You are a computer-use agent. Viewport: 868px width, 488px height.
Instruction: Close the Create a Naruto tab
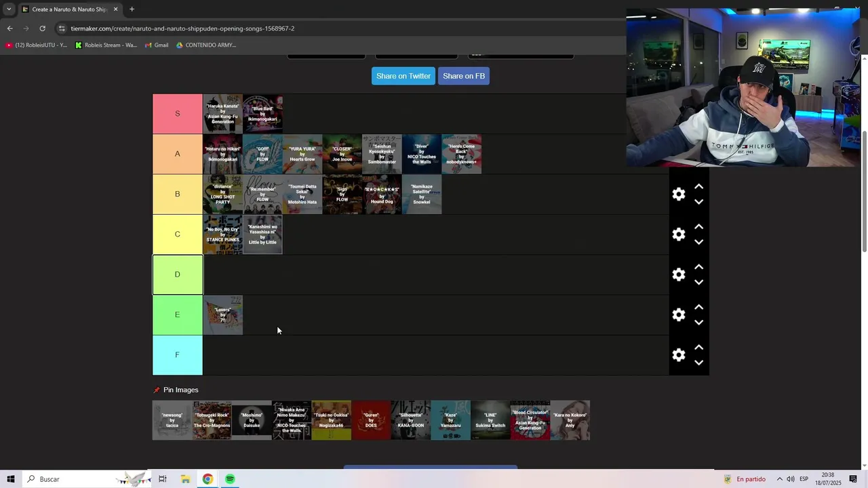click(115, 9)
